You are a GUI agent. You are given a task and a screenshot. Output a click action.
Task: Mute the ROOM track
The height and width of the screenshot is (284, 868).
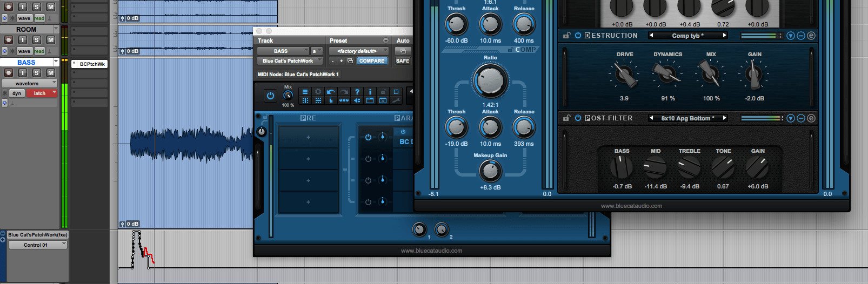51,40
